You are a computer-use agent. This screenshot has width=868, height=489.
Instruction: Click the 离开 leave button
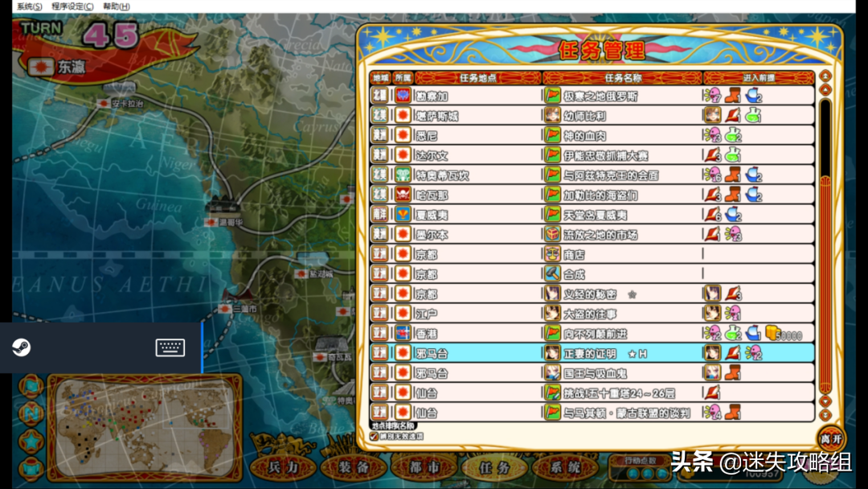tap(831, 438)
